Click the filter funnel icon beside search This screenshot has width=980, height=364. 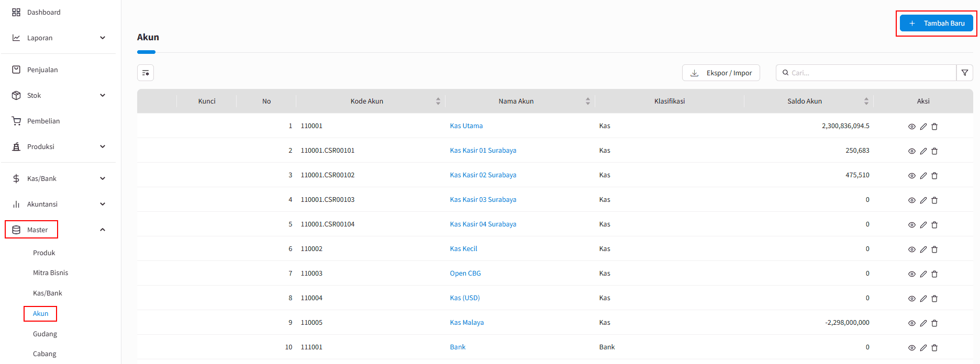tap(964, 73)
